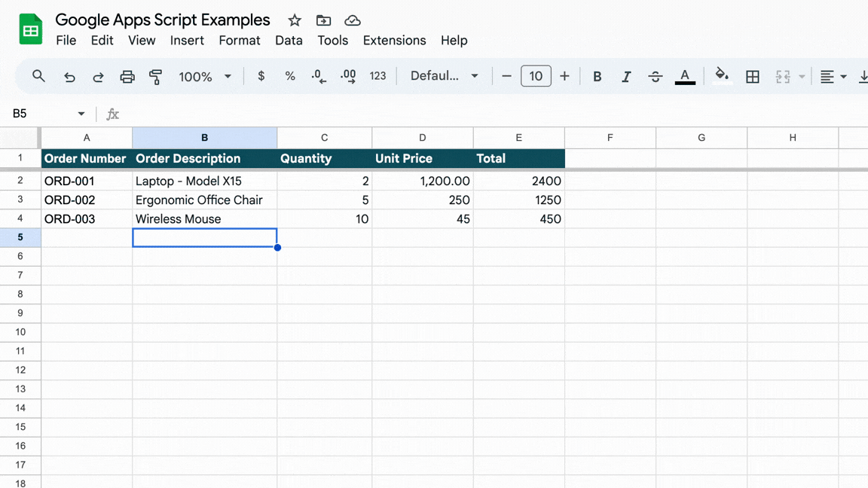This screenshot has height=488, width=868.
Task: Open the Help menu
Action: point(454,41)
